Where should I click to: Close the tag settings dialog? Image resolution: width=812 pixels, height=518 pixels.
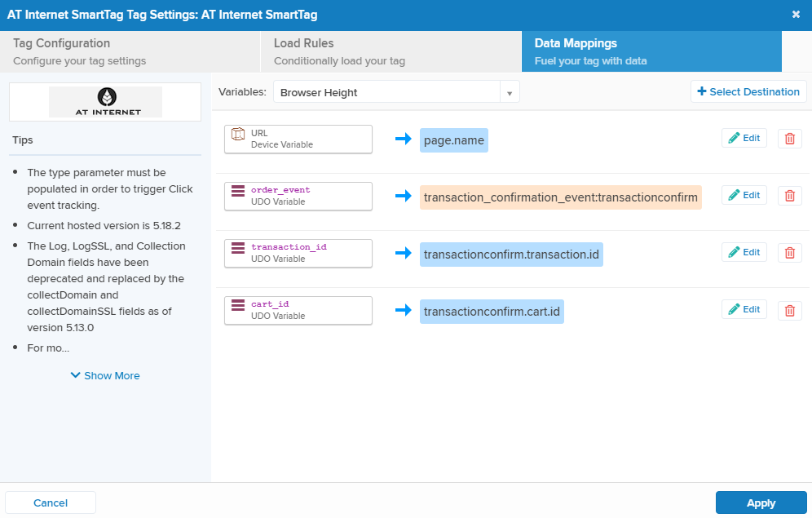point(796,15)
